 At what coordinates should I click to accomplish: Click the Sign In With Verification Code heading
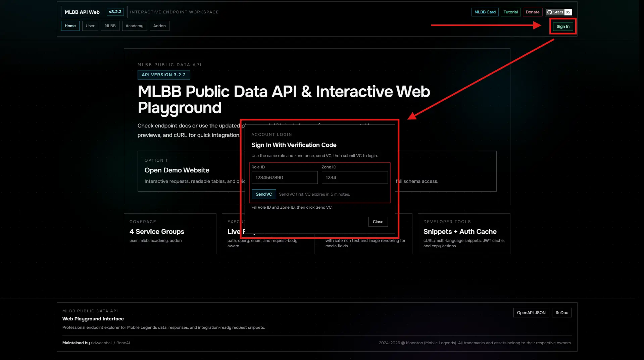(x=294, y=145)
